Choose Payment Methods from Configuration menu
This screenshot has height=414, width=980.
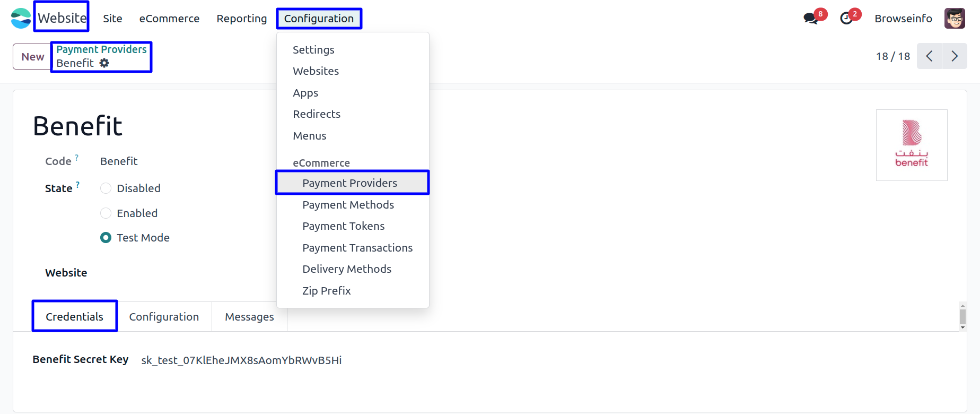[348, 205]
